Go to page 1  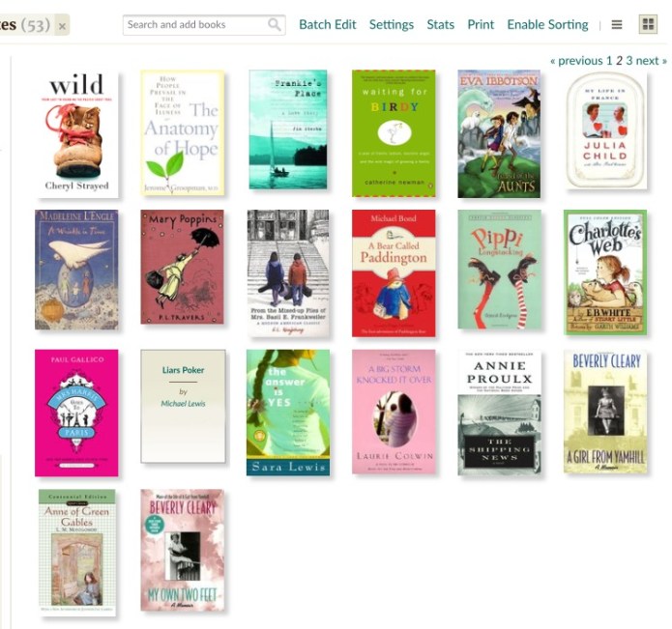pos(609,61)
